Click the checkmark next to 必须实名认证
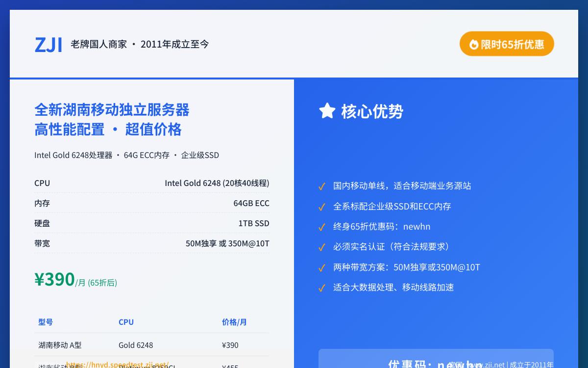Viewport: 588px width, 368px height. tap(322, 247)
